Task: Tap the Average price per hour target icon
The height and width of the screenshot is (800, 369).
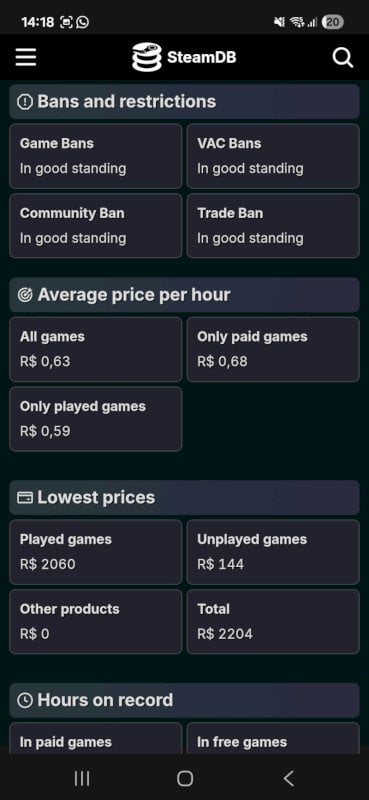Action: [x=24, y=295]
